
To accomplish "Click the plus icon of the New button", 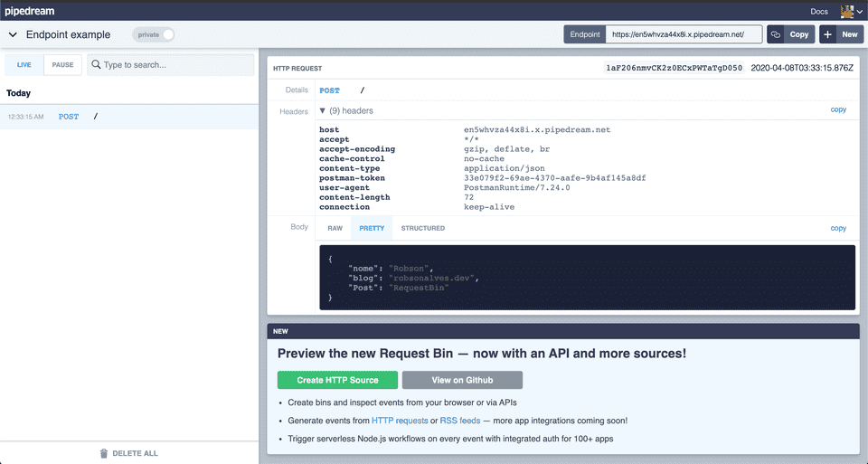I will click(x=827, y=34).
